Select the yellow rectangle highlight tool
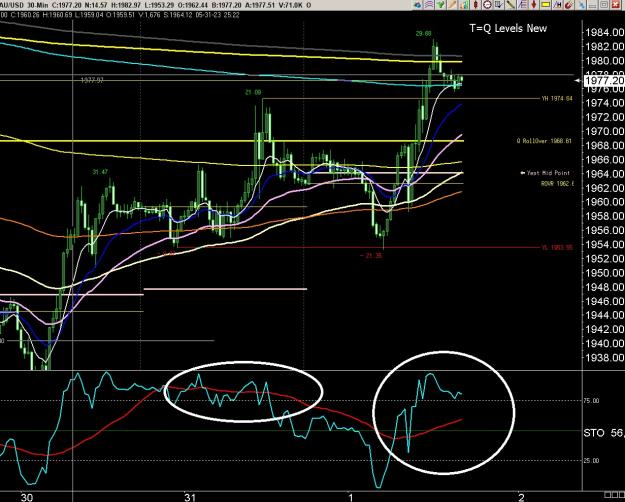This screenshot has height=502, width=625. 546,5
